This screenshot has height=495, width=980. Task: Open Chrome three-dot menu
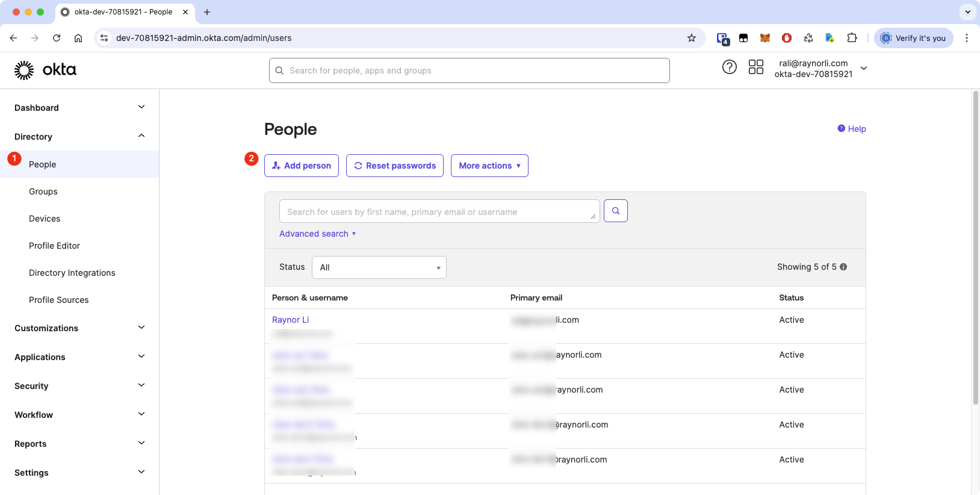pyautogui.click(x=967, y=38)
